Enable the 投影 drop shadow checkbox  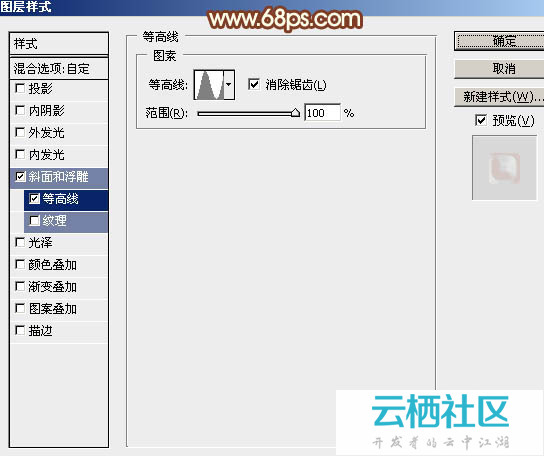[20, 88]
